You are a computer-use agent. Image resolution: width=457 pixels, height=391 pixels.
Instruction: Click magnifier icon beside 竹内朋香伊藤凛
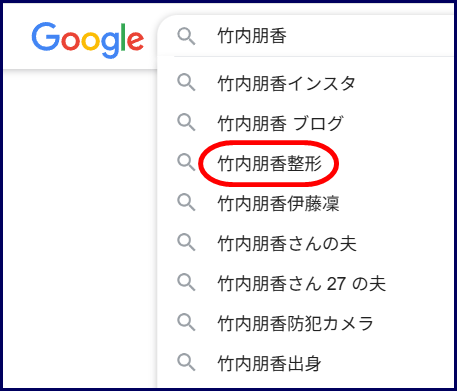[x=186, y=202]
